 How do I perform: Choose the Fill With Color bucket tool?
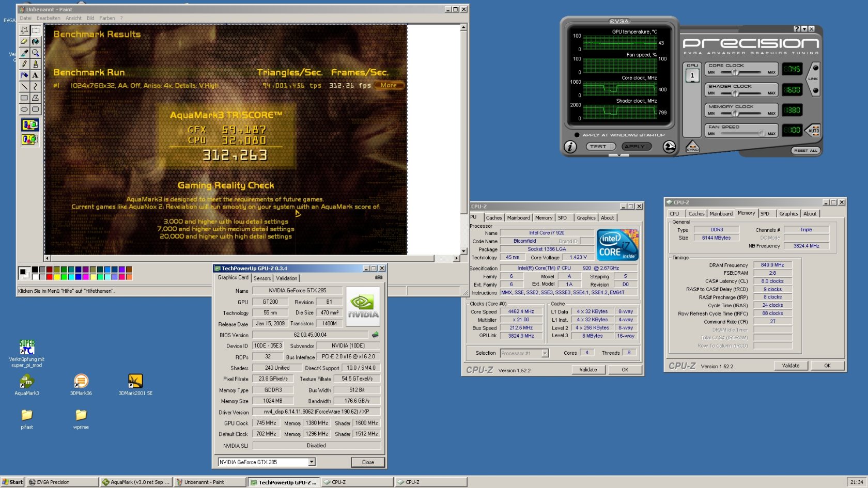(x=36, y=42)
